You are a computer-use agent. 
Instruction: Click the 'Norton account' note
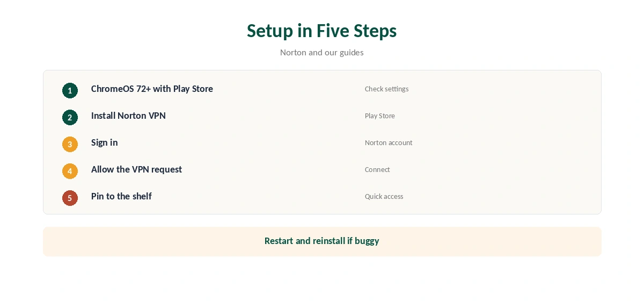(389, 142)
